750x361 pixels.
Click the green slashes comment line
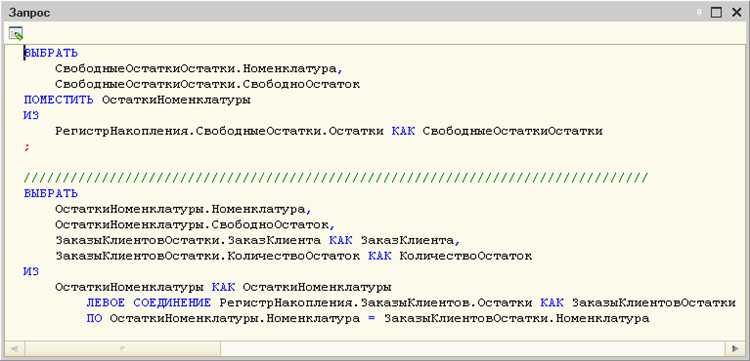point(336,178)
